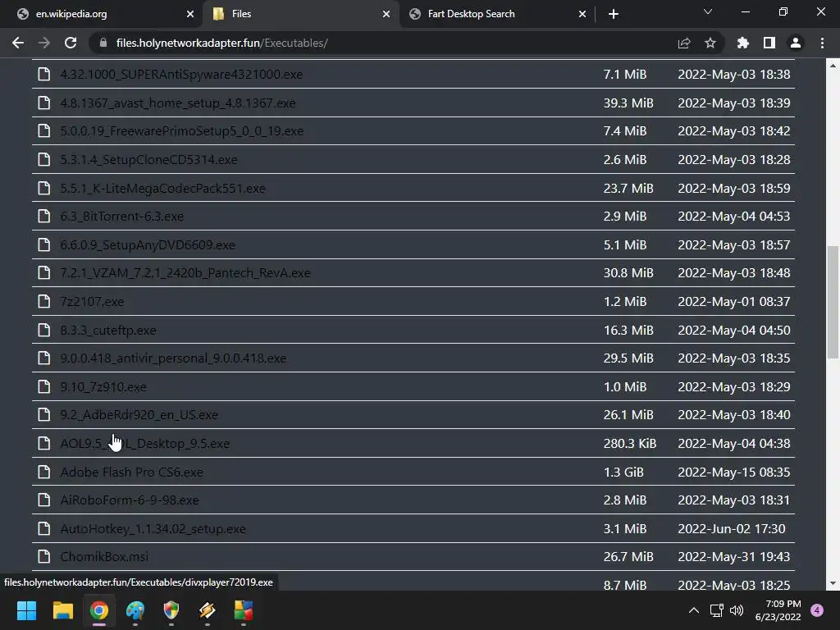
Task: Click the 2022-Jun-02 17:30 date
Action: point(732,529)
